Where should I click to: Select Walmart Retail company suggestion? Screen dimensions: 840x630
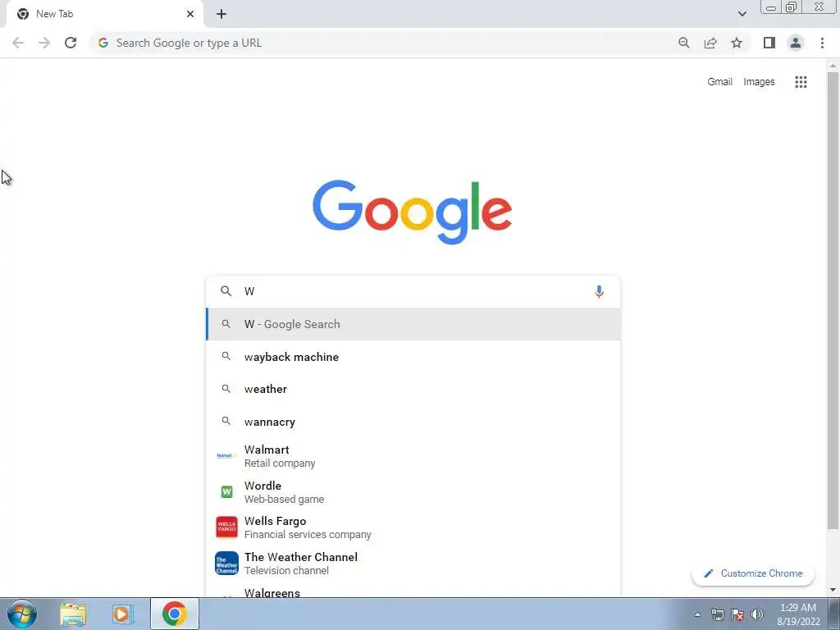click(413, 456)
